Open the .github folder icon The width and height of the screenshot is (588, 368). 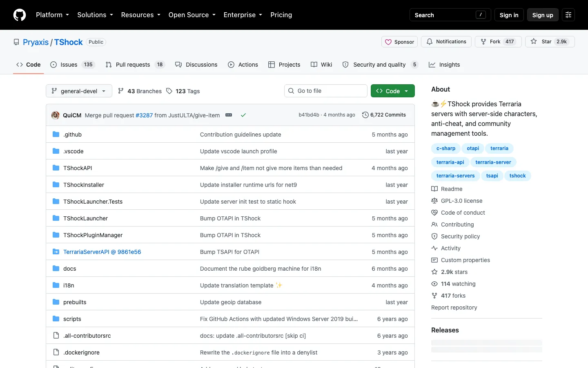click(x=56, y=135)
